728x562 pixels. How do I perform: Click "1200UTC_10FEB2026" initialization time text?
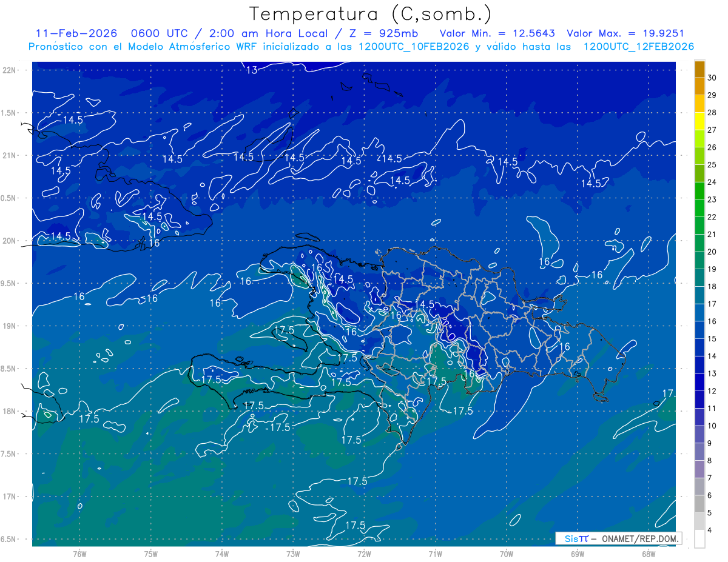coord(414,47)
